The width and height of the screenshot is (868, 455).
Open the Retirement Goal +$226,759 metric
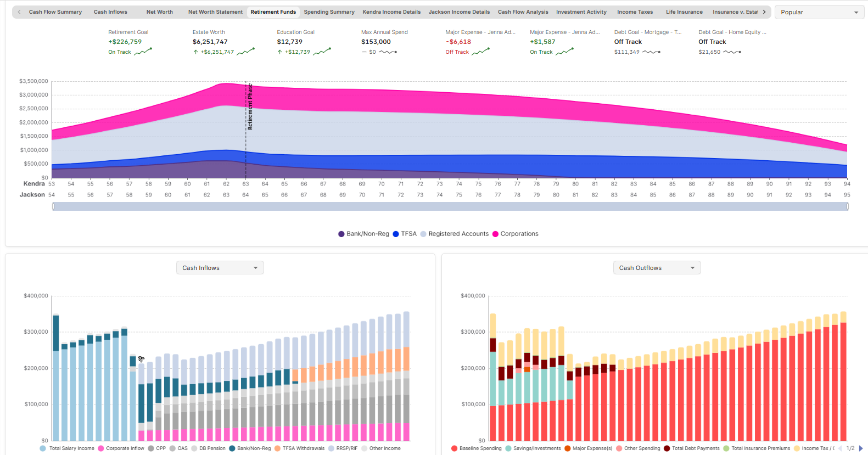point(130,42)
